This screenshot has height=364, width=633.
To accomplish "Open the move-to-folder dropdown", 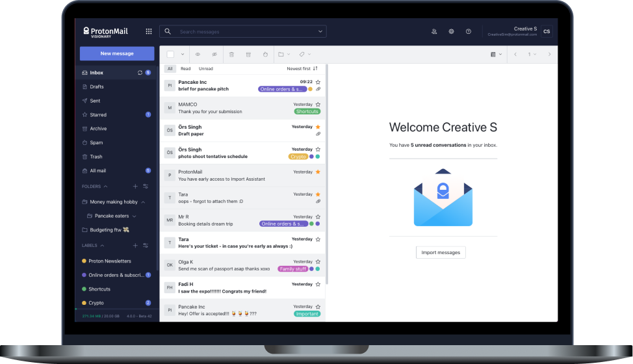I will coord(284,55).
